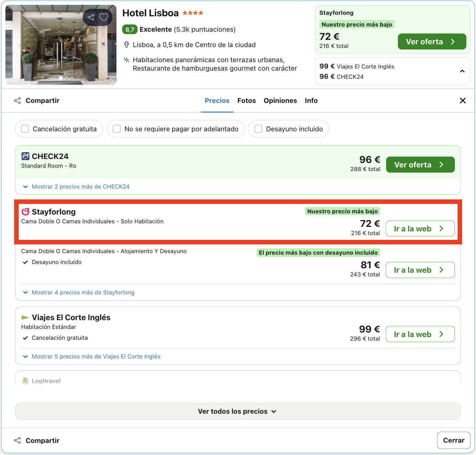
Task: Click the Cerrar button
Action: pos(454,440)
